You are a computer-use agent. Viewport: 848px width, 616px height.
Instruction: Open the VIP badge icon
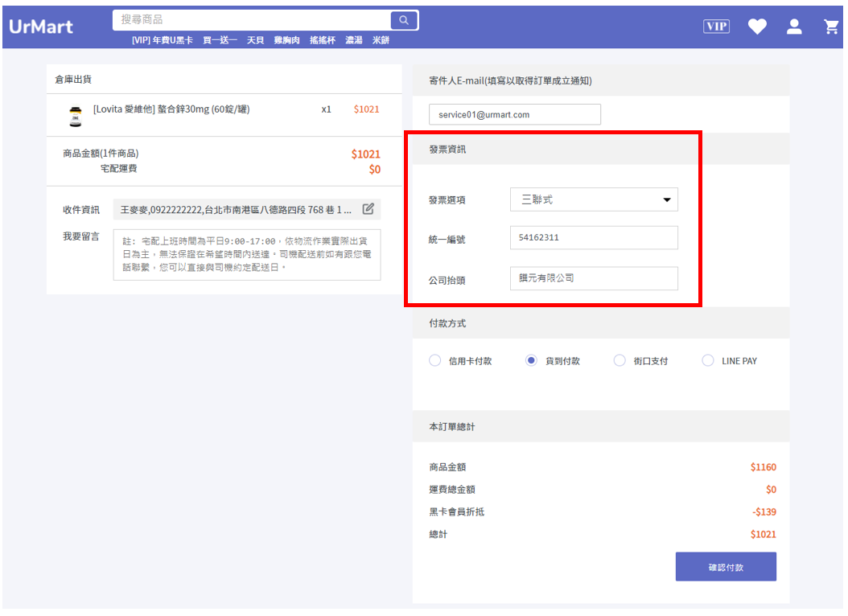(x=716, y=27)
